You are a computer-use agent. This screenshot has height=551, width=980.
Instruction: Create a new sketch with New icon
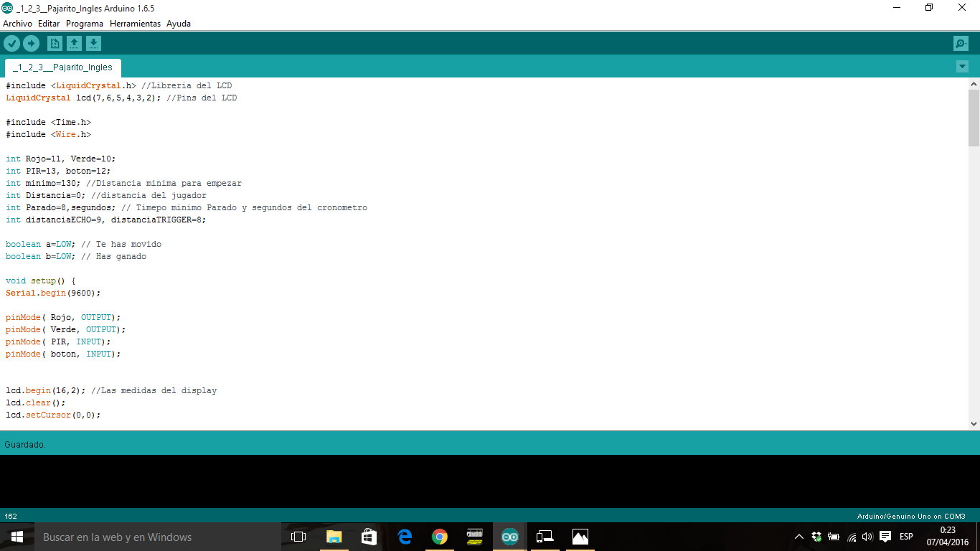click(55, 44)
